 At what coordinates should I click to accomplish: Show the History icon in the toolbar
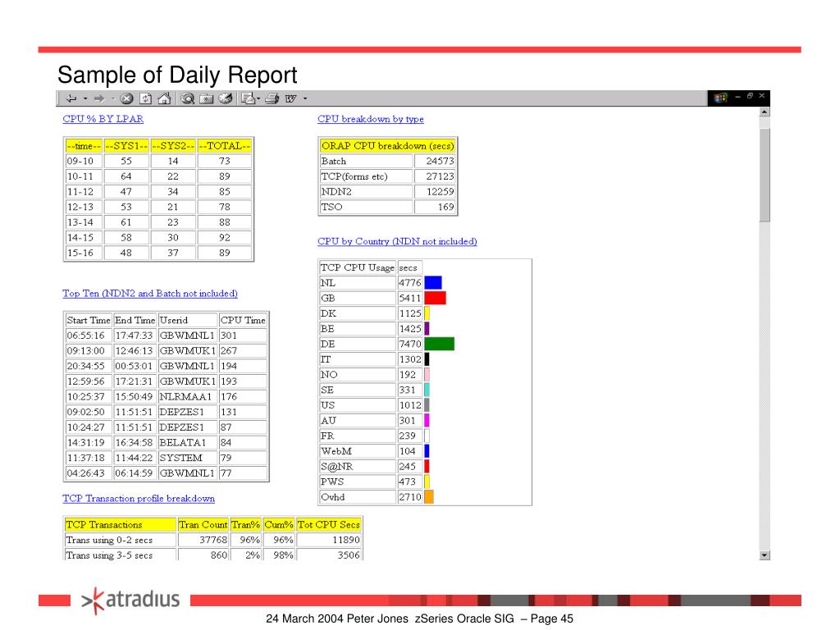tap(226, 98)
